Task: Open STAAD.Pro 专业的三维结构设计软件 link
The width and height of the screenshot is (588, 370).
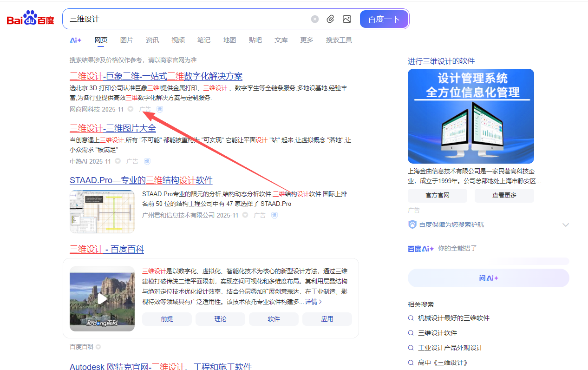Action: coord(141,180)
